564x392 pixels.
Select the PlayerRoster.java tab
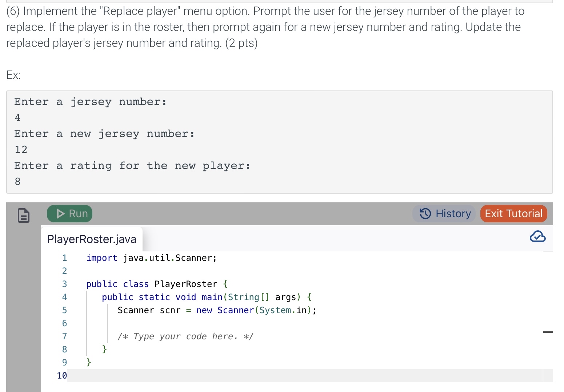pyautogui.click(x=91, y=239)
